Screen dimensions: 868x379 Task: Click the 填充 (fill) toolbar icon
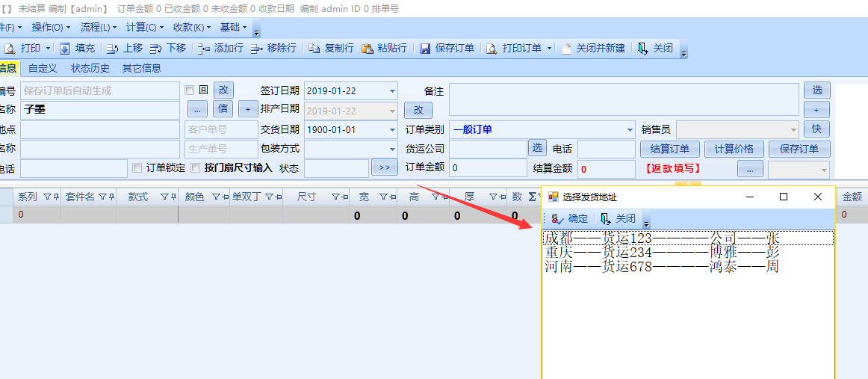pos(64,48)
